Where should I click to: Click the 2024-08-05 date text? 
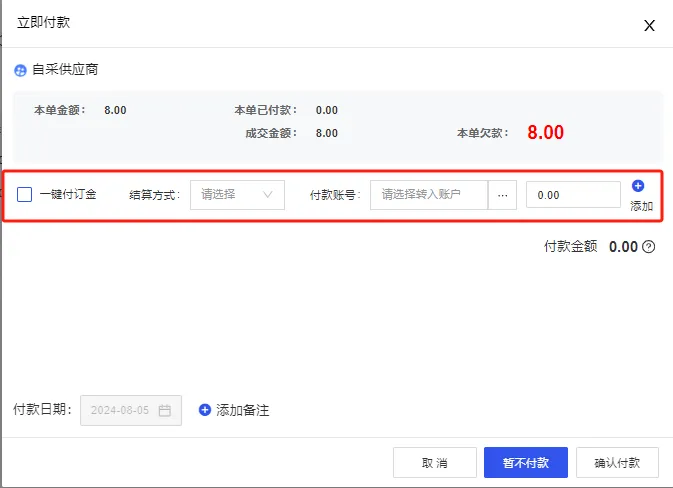[x=119, y=410]
